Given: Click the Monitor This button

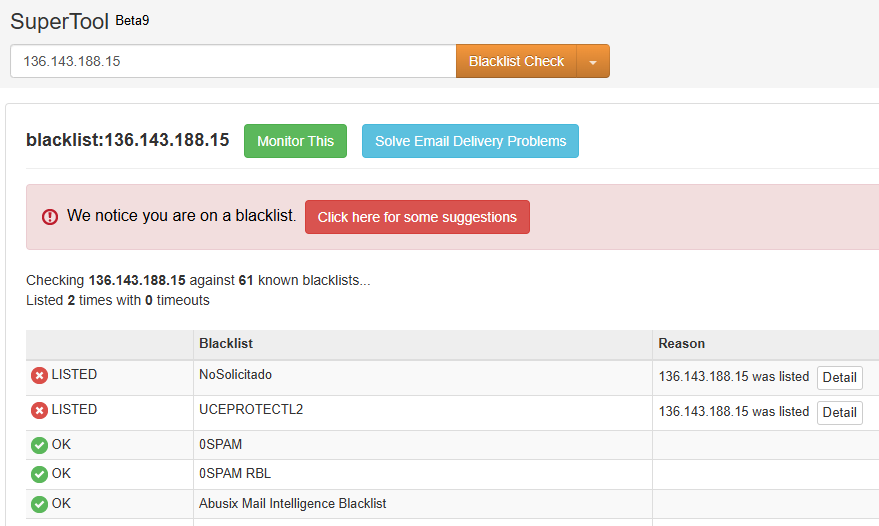Looking at the screenshot, I should point(295,141).
